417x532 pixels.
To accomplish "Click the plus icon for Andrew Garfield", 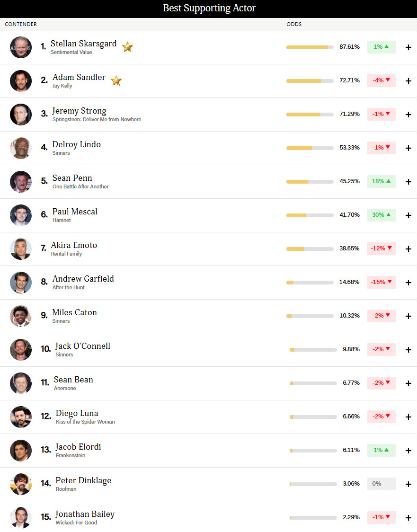I will point(408,283).
